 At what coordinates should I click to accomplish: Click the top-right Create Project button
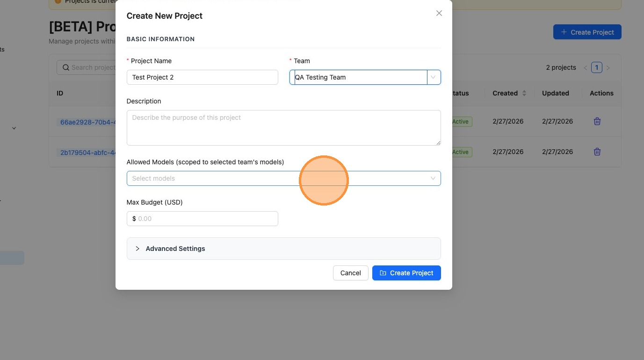click(x=587, y=32)
